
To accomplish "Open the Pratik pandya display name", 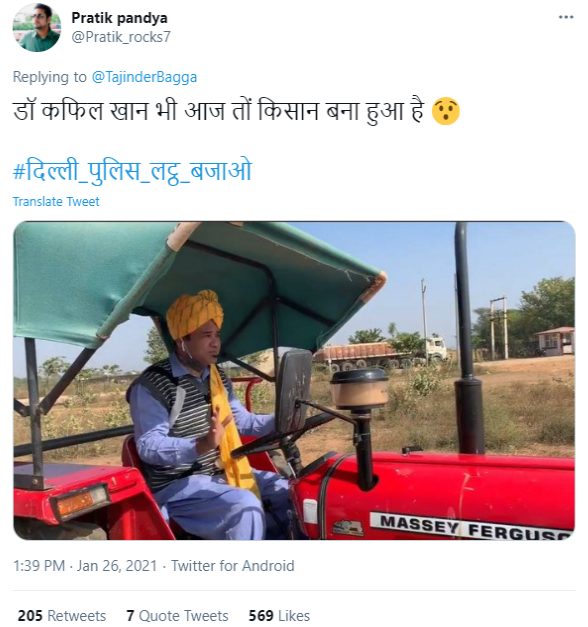I will pyautogui.click(x=119, y=18).
